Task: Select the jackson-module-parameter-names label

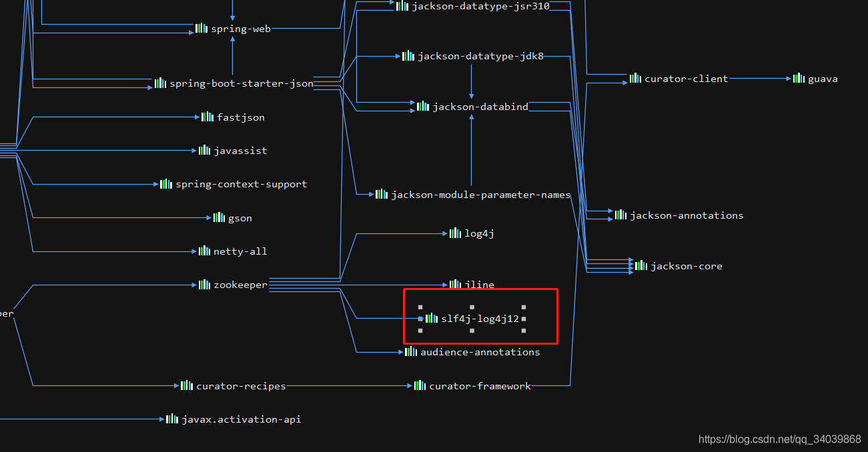Action: [x=481, y=195]
